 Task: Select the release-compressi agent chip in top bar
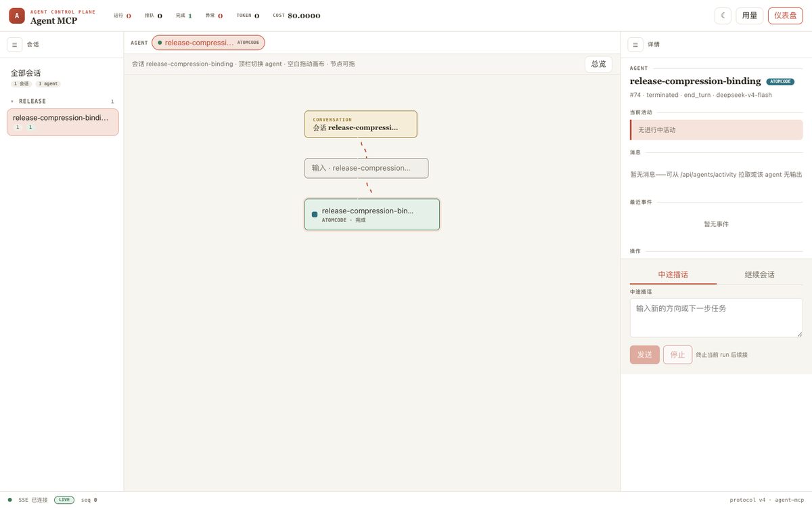click(x=208, y=43)
